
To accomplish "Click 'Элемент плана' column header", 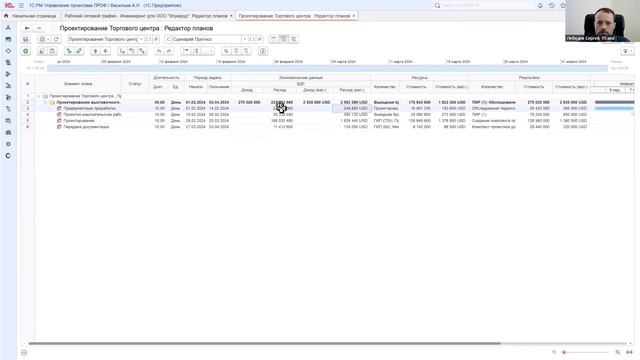I will [78, 84].
